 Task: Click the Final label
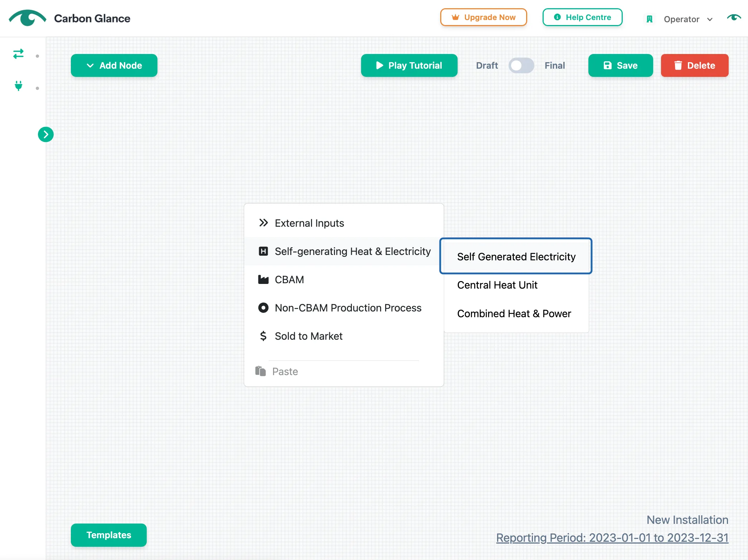555,65
